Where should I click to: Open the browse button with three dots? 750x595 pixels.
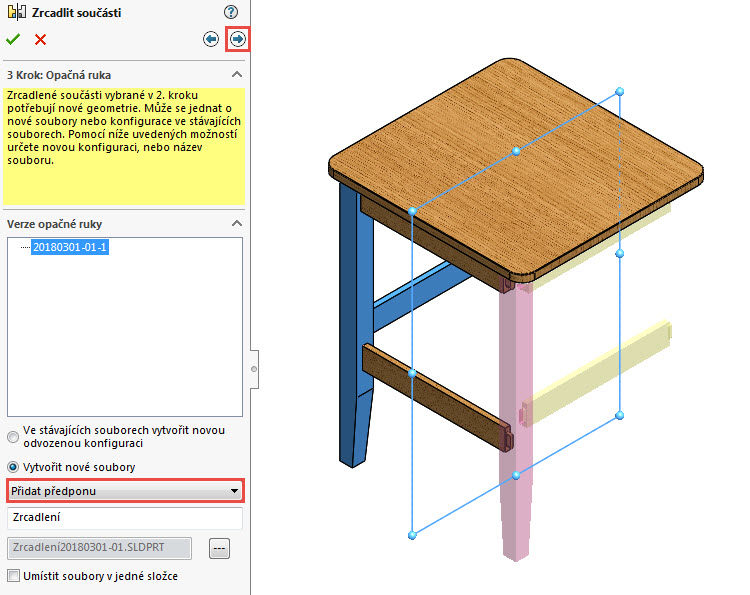tap(220, 548)
